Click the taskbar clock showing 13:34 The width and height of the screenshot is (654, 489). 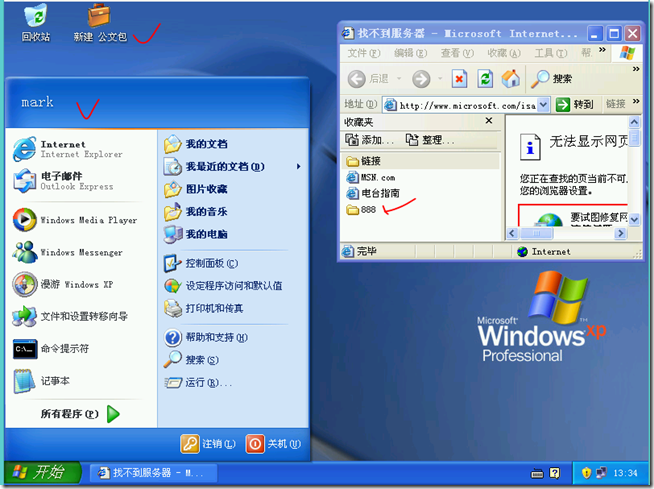pos(625,473)
